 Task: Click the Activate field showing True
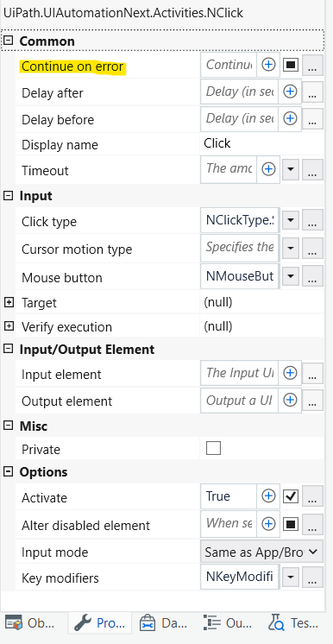229,496
